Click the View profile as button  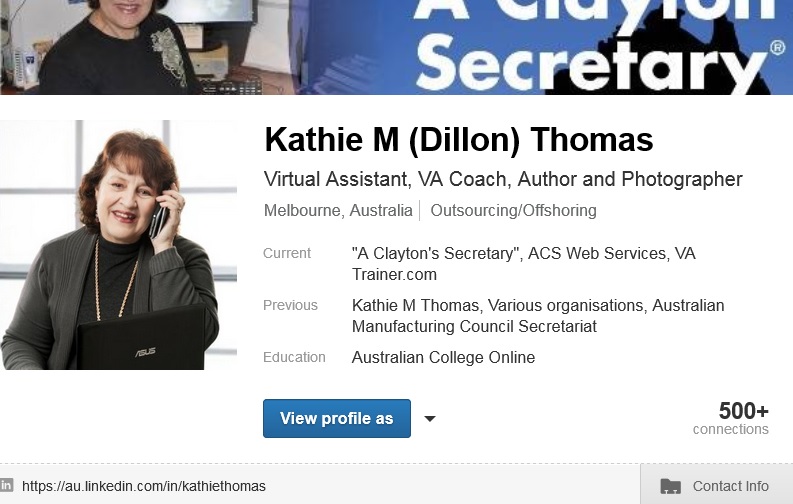[337, 419]
